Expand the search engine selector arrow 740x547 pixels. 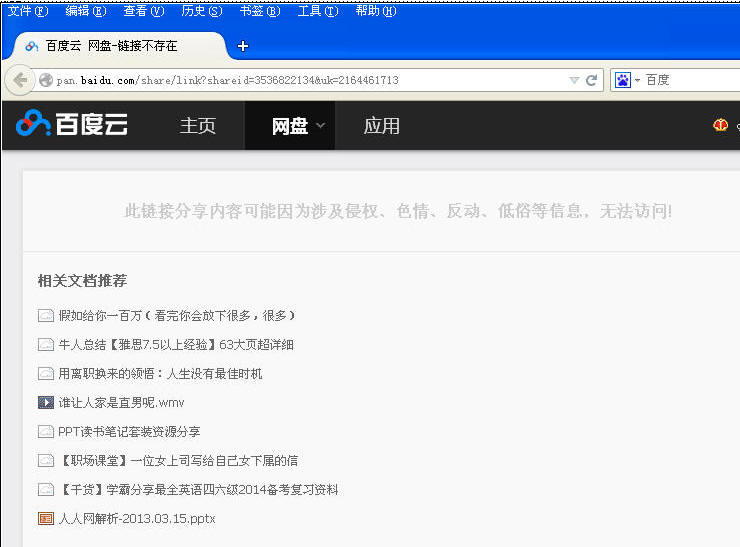tap(637, 80)
